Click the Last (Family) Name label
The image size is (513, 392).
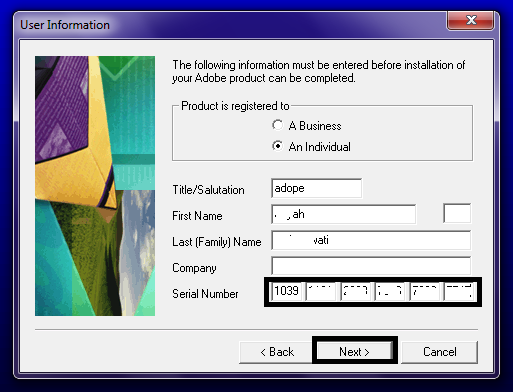[x=217, y=242]
